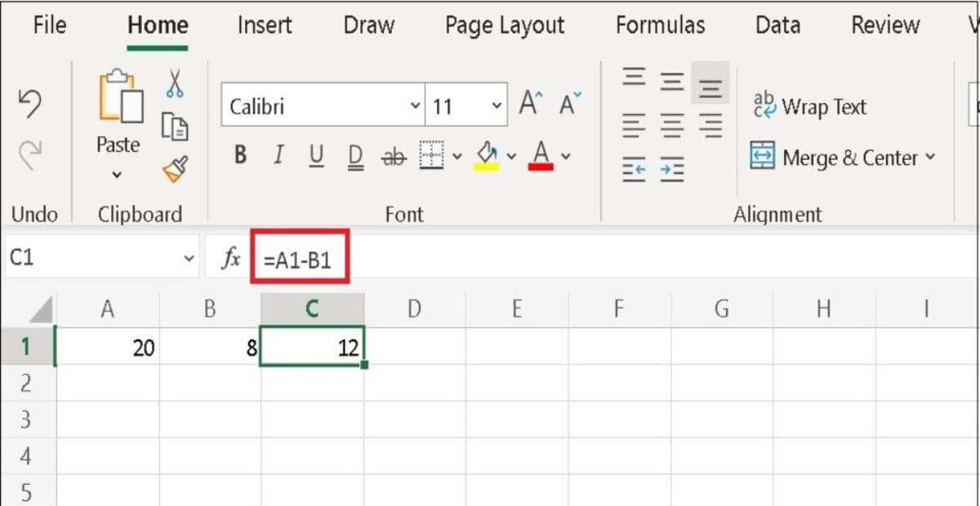
Task: Toggle Wrap Text
Action: click(809, 107)
